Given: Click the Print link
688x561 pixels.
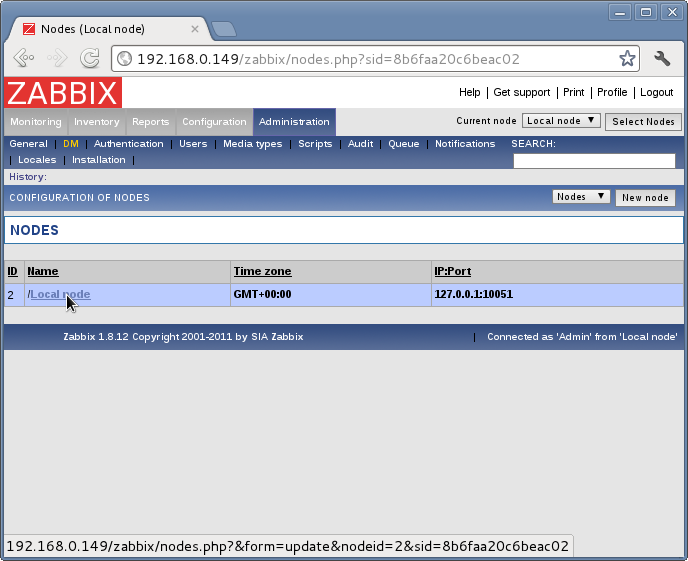Looking at the screenshot, I should [573, 92].
